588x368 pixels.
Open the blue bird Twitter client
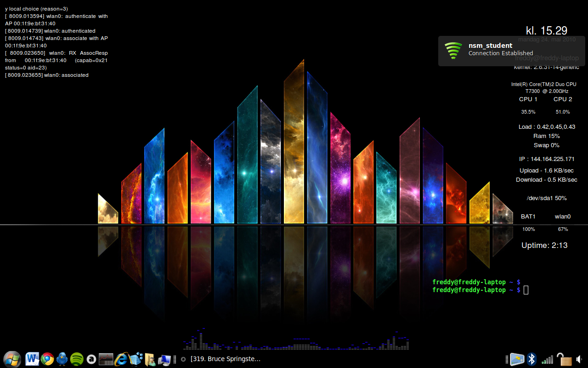click(x=62, y=359)
